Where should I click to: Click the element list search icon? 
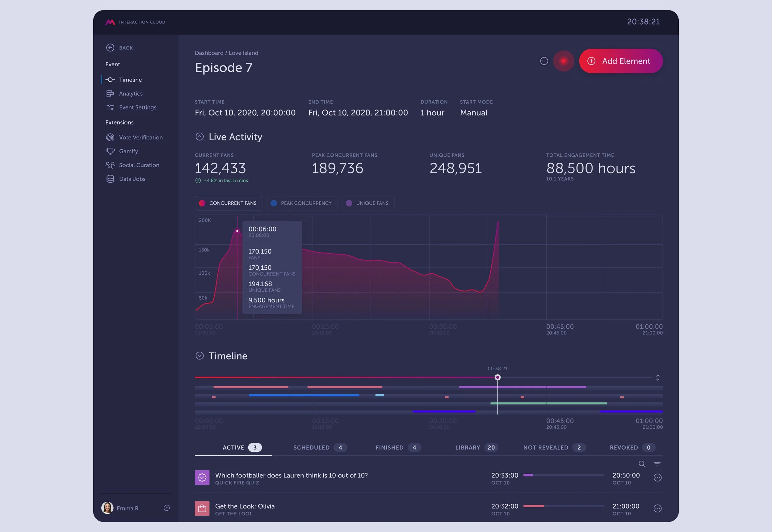click(x=642, y=464)
